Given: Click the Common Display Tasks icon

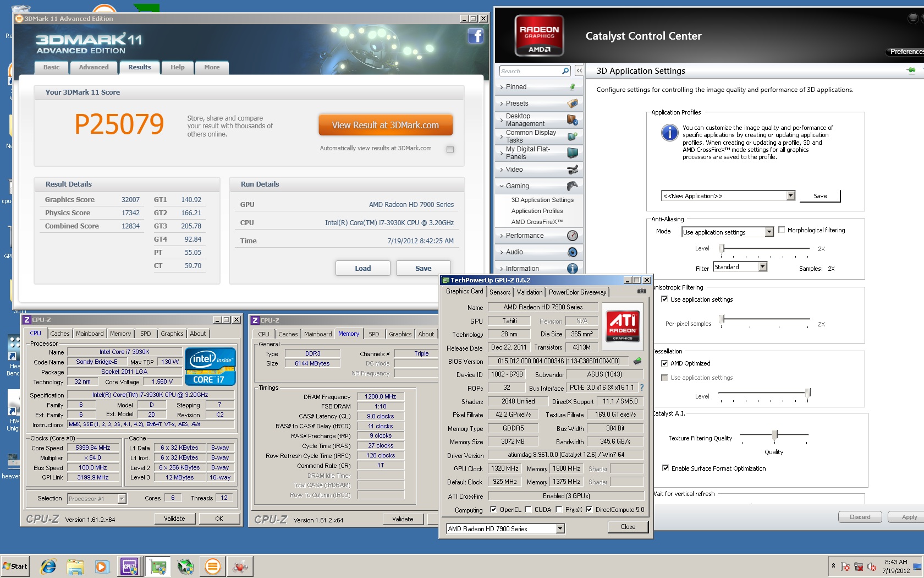Looking at the screenshot, I should click(573, 137).
